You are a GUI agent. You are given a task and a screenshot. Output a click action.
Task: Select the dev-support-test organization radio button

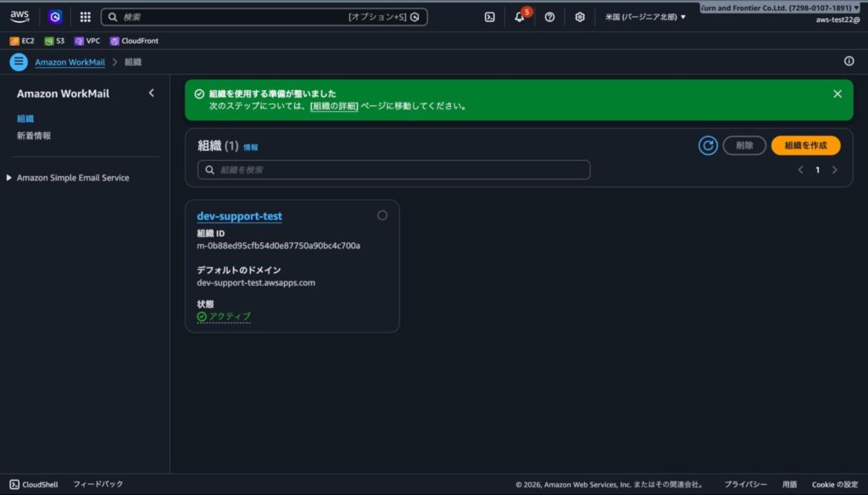coord(382,215)
